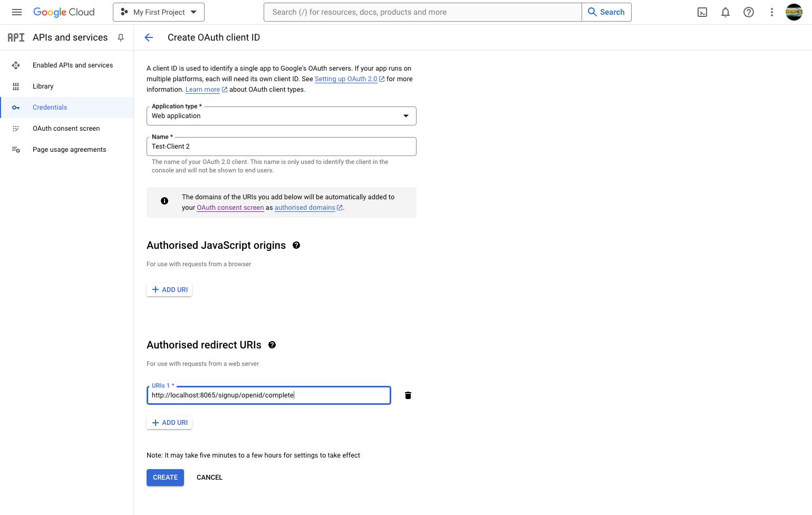812x515 pixels.
Task: Click the OAuth consent screen dots icon
Action: pyautogui.click(x=16, y=129)
